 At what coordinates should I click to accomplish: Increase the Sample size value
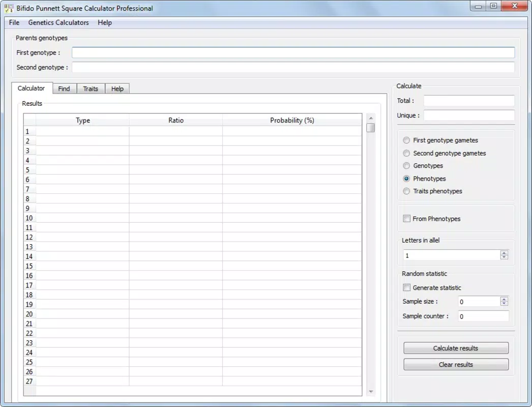(504, 299)
